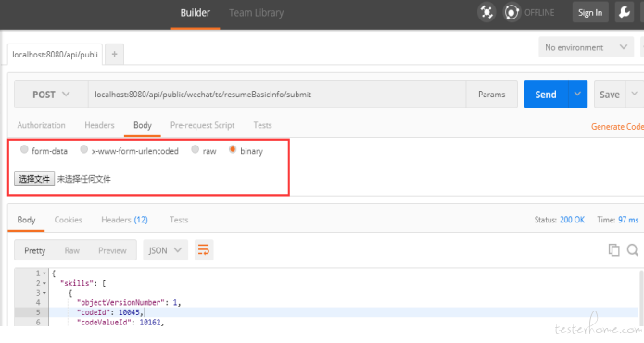Collapse line 2 skills fold arrow
Viewport: 644px width, 343px height.
[44, 283]
